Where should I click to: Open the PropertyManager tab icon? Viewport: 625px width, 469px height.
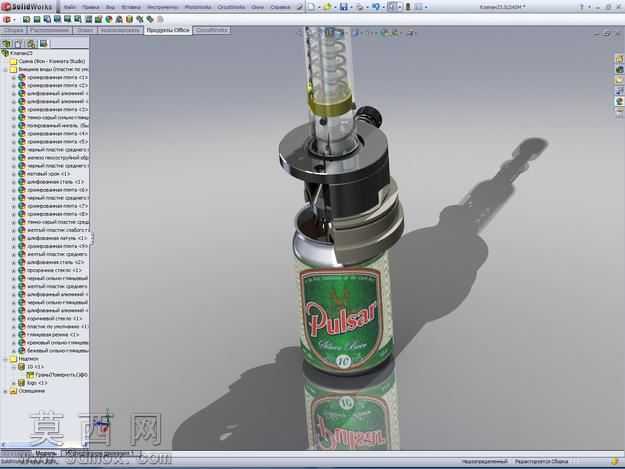point(19,43)
